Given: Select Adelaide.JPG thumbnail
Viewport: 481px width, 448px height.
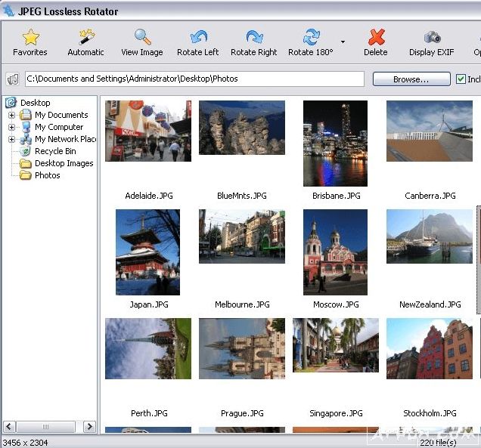Looking at the screenshot, I should [148, 131].
